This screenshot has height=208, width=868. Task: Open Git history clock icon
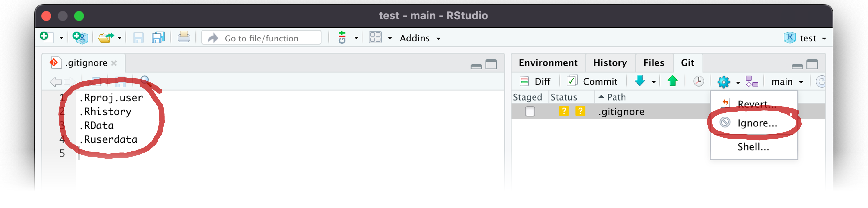698,82
